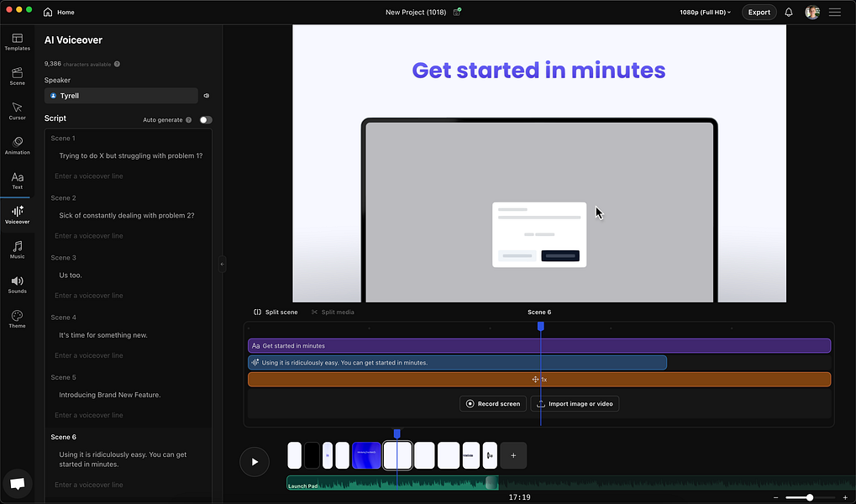
Task: Add a new scene with plus button
Action: (513, 455)
